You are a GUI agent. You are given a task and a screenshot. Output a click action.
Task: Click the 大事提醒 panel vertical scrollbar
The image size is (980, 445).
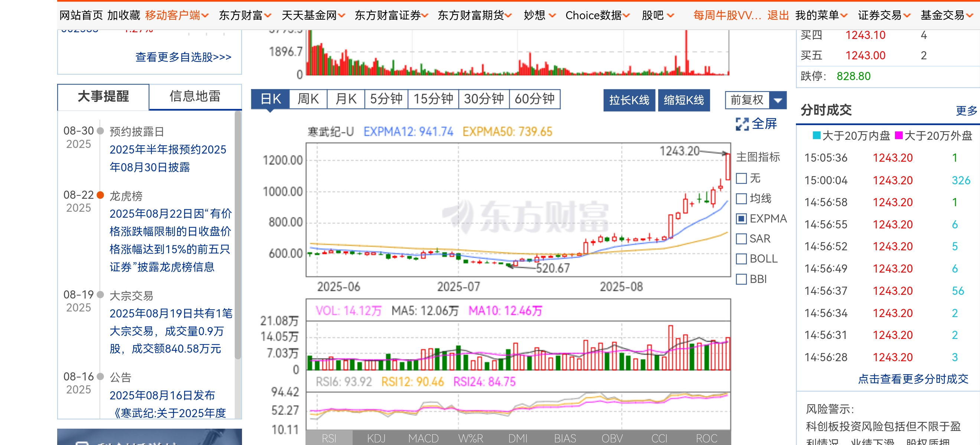click(238, 235)
